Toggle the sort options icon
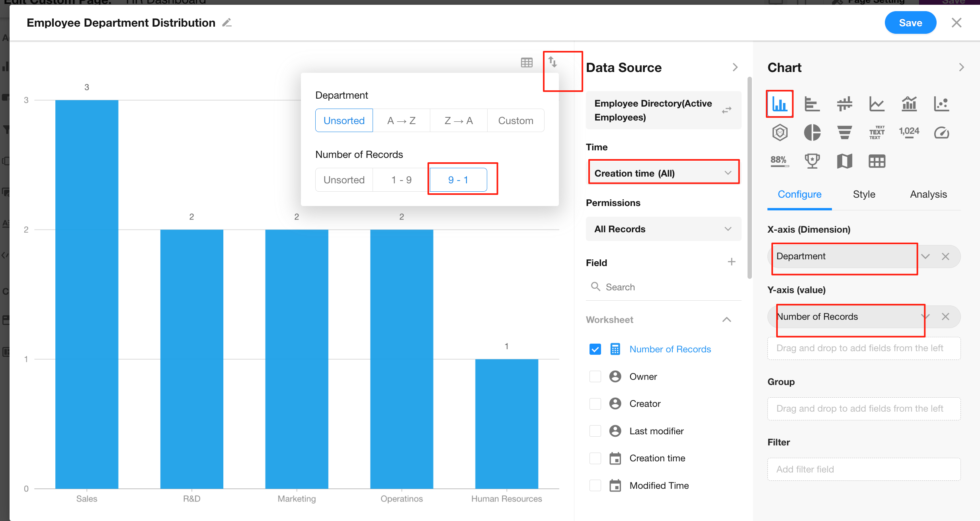 tap(552, 62)
